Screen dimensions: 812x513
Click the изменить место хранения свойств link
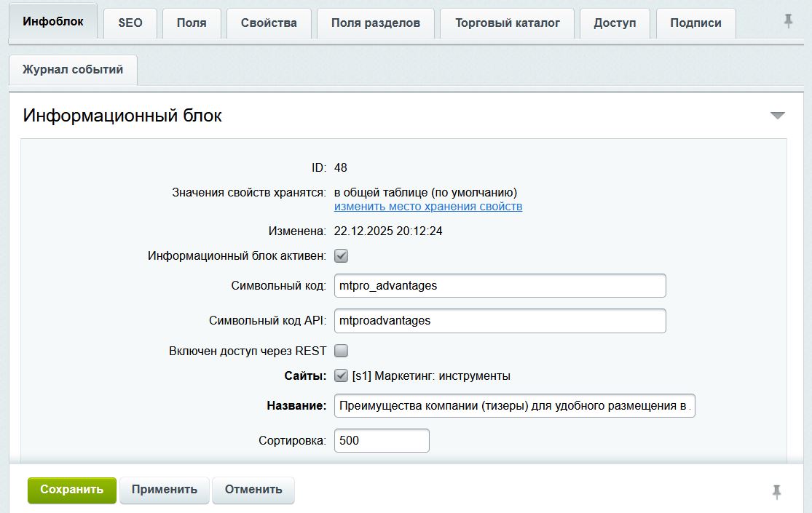428,207
